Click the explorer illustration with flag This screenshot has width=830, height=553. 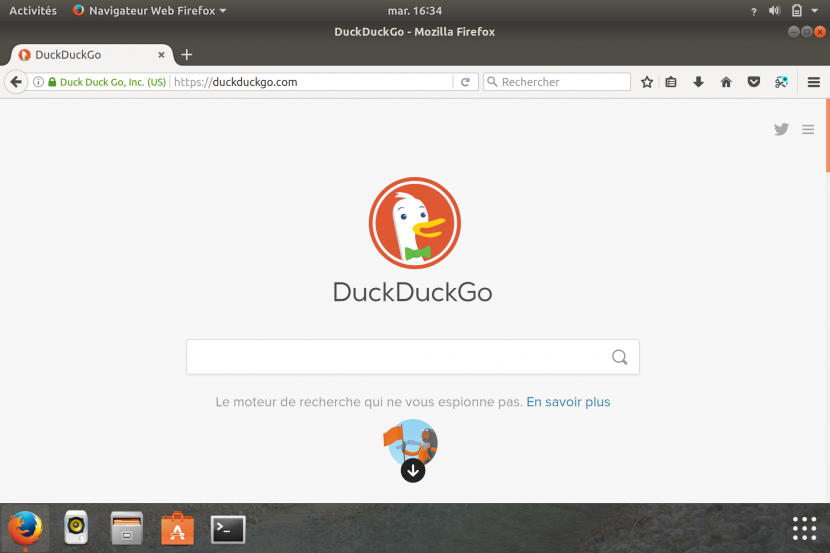[411, 442]
